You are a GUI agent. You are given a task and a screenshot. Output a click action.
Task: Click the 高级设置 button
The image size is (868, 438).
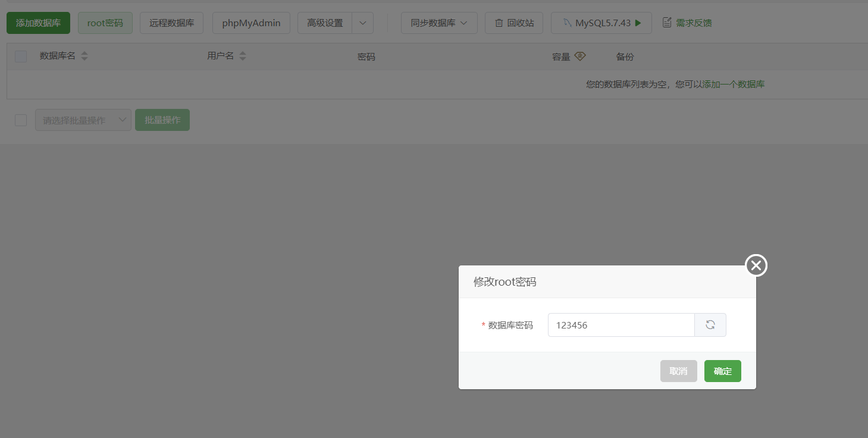325,23
